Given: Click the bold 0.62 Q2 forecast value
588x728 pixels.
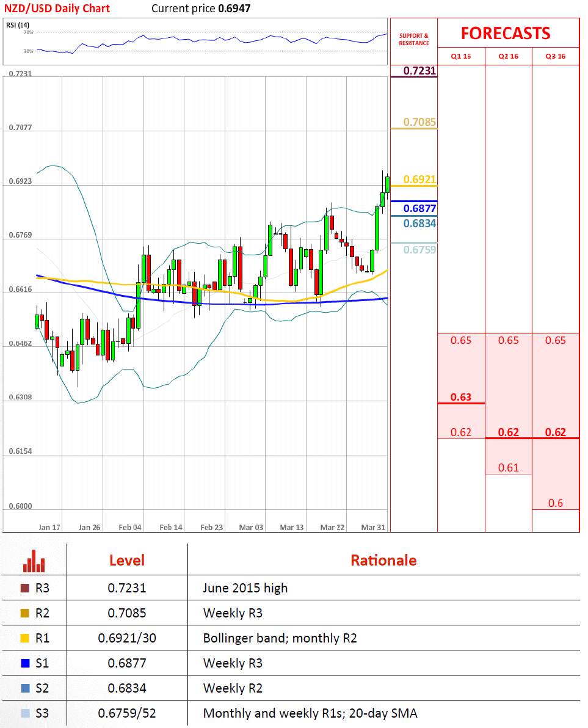Looking at the screenshot, I should pos(509,432).
